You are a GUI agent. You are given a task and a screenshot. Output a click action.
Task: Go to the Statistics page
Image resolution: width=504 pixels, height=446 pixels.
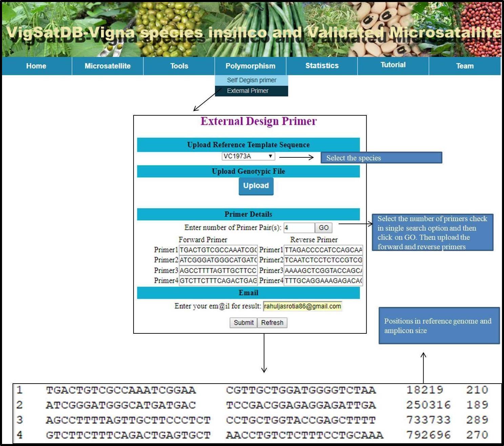[322, 66]
